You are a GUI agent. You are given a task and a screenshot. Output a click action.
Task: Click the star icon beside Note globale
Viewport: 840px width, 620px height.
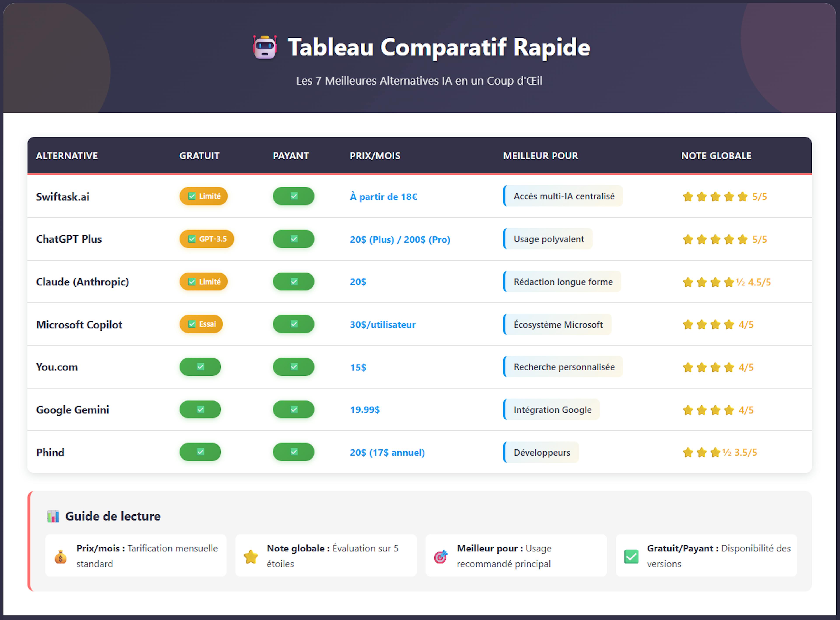click(250, 557)
